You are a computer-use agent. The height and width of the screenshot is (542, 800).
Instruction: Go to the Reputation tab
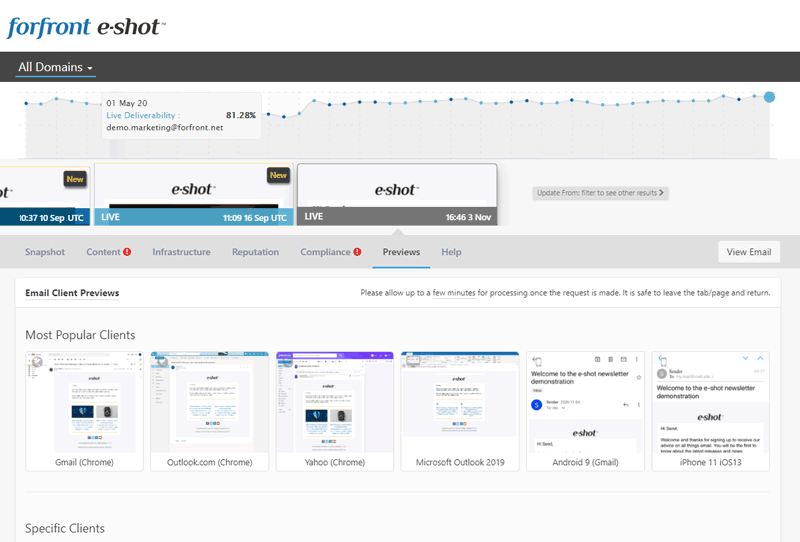[255, 252]
